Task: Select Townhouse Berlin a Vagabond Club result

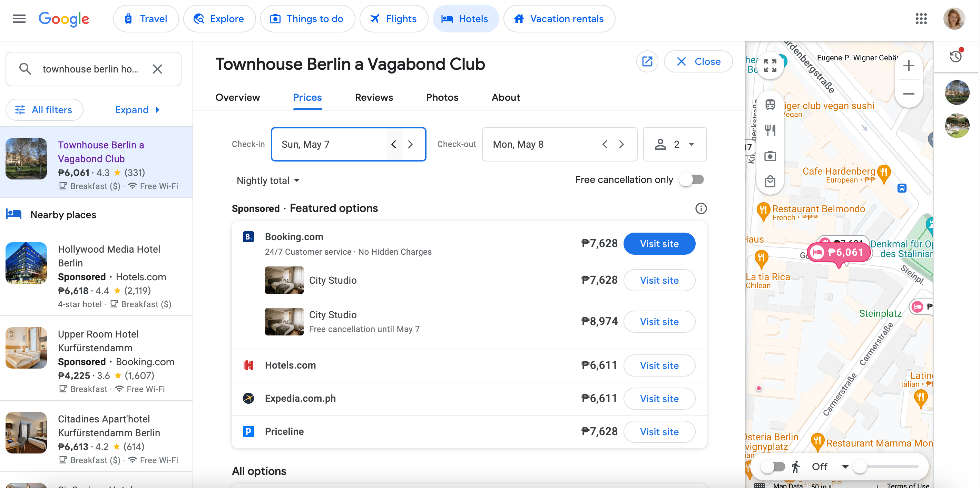Action: (96, 162)
